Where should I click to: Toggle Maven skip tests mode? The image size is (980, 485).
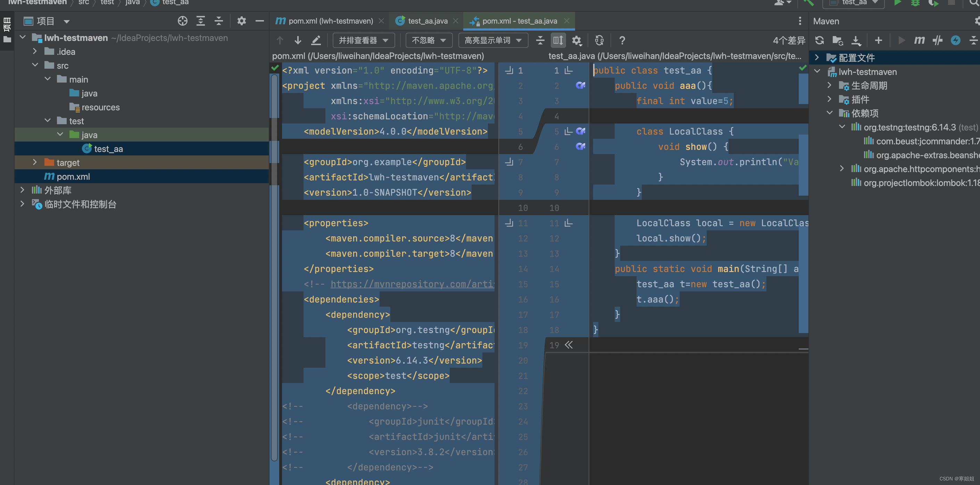pos(955,40)
